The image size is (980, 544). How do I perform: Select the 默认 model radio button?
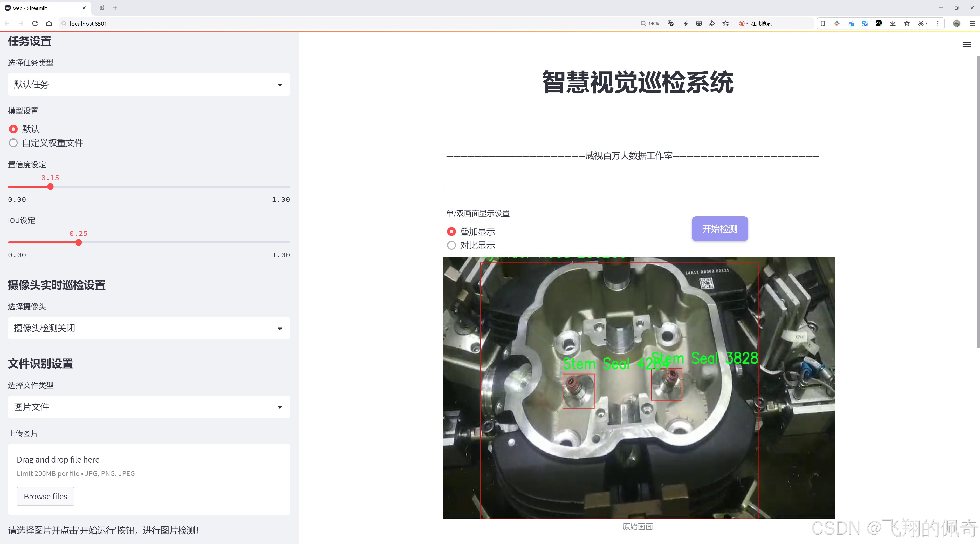13,129
